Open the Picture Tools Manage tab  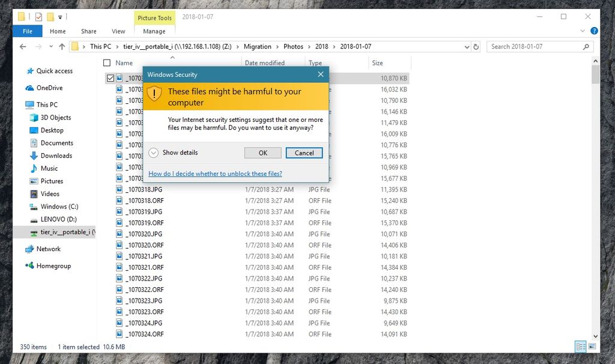pos(154,30)
